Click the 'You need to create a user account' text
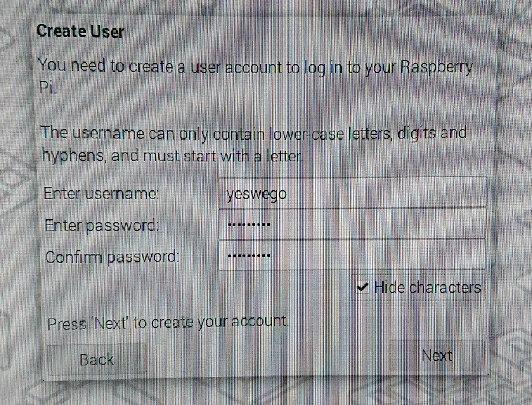The image size is (532, 405). click(x=255, y=77)
